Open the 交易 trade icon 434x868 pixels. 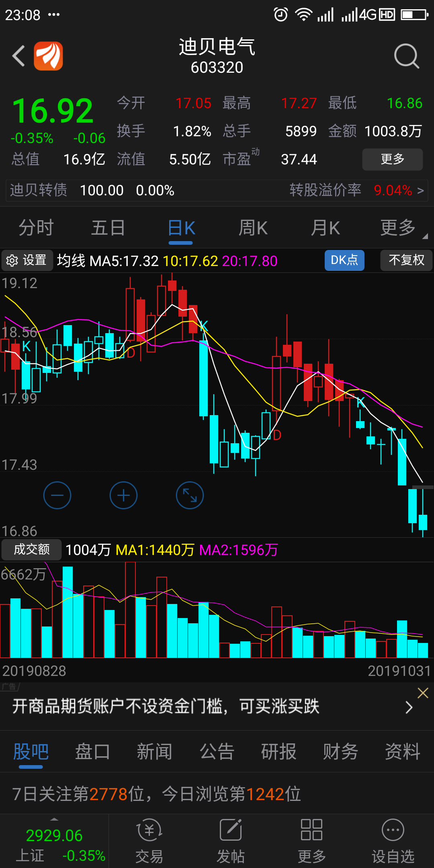point(149,841)
